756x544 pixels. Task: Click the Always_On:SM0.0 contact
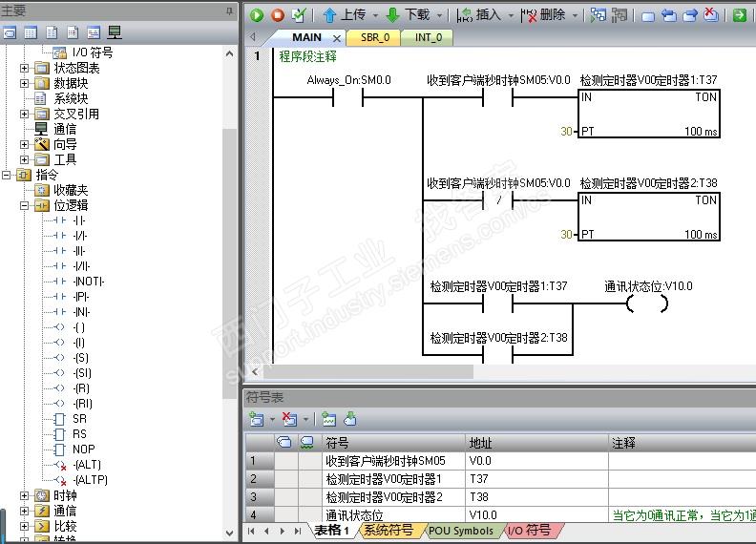coord(347,98)
